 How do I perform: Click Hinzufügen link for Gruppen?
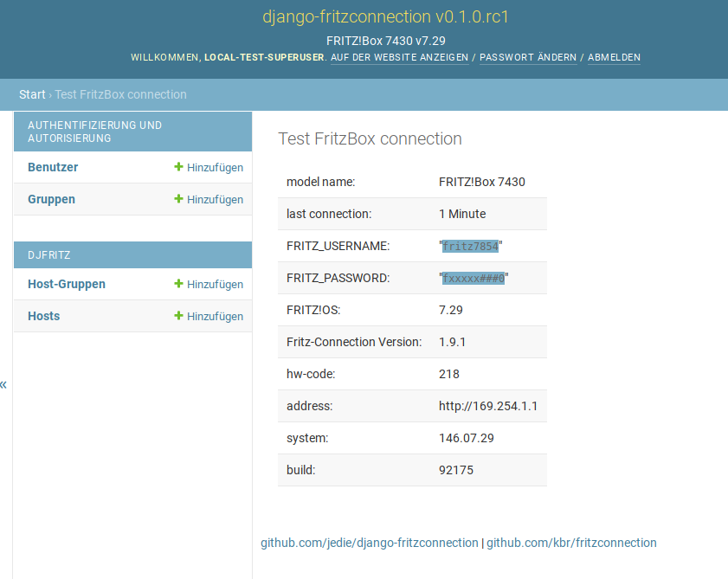click(215, 200)
